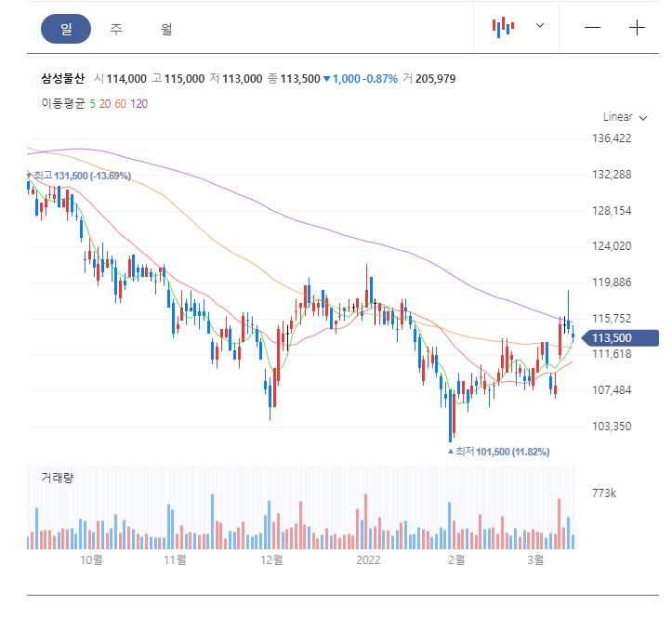This screenshot has height=644, width=672.
Task: Click the 107,484 price axis label
Action: pyautogui.click(x=612, y=390)
